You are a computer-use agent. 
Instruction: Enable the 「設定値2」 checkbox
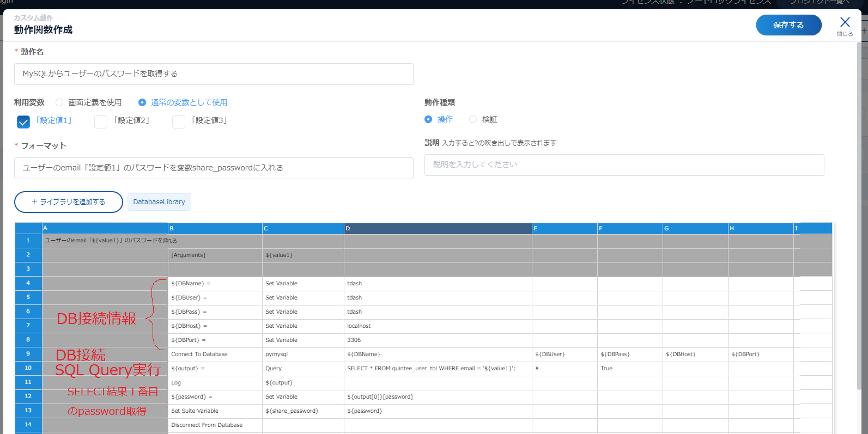101,121
